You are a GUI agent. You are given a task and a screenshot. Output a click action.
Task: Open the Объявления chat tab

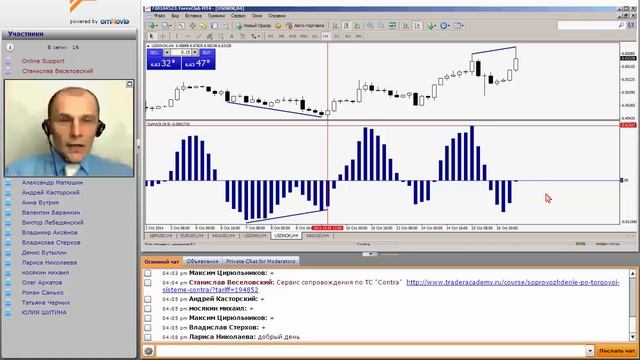tap(202, 261)
